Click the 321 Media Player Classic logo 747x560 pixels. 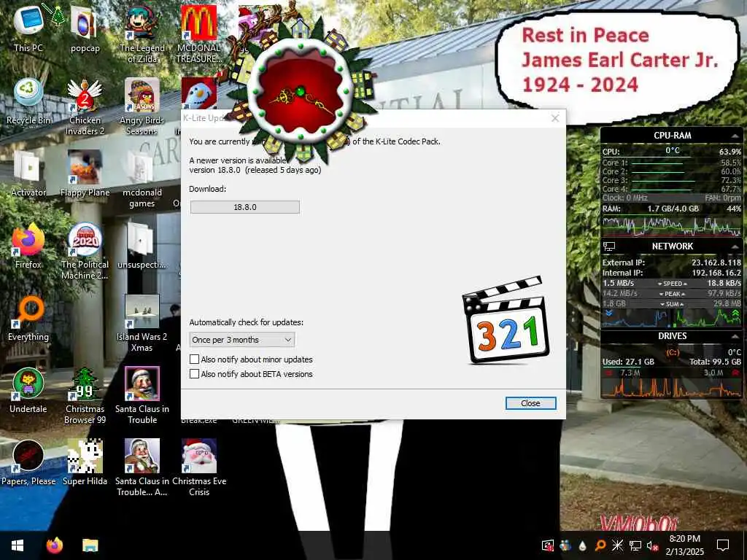[x=506, y=320]
